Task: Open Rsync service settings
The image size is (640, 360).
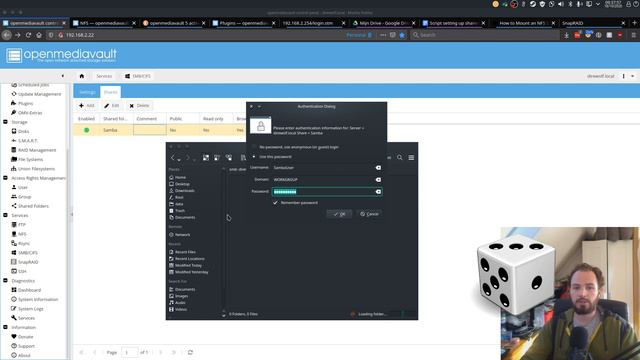Action: (x=24, y=243)
